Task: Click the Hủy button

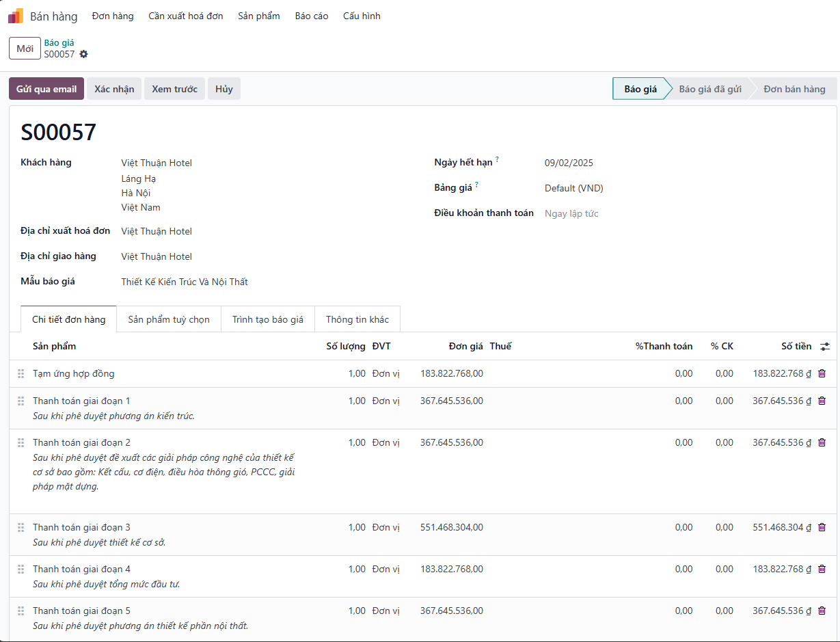Action: pos(224,89)
